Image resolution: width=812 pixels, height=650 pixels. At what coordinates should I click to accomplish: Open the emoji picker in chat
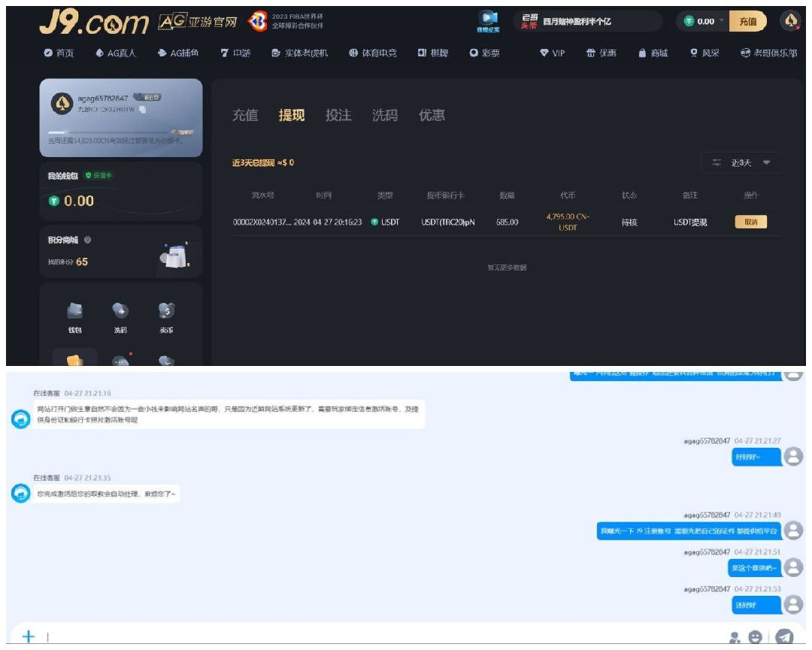click(x=756, y=637)
